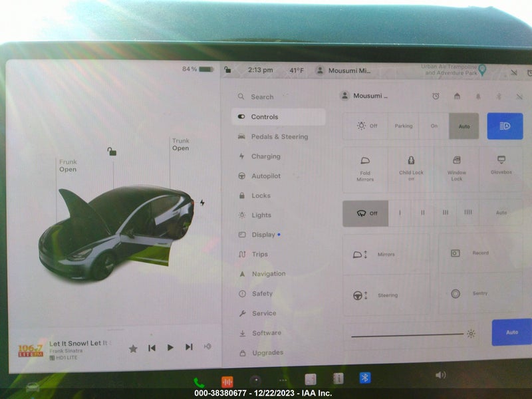Select Auto brightness button
The image size is (532, 399).
(511, 332)
